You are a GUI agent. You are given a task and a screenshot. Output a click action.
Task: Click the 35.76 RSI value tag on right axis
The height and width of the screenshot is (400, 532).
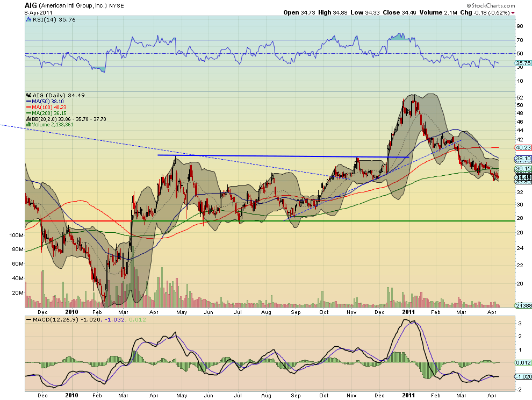point(523,63)
